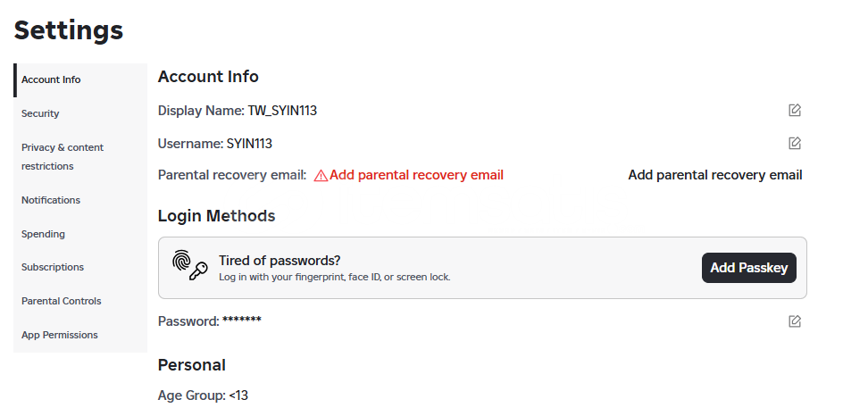The image size is (868, 408).
Task: Open the Account Info settings tab
Action: pyautogui.click(x=80, y=79)
